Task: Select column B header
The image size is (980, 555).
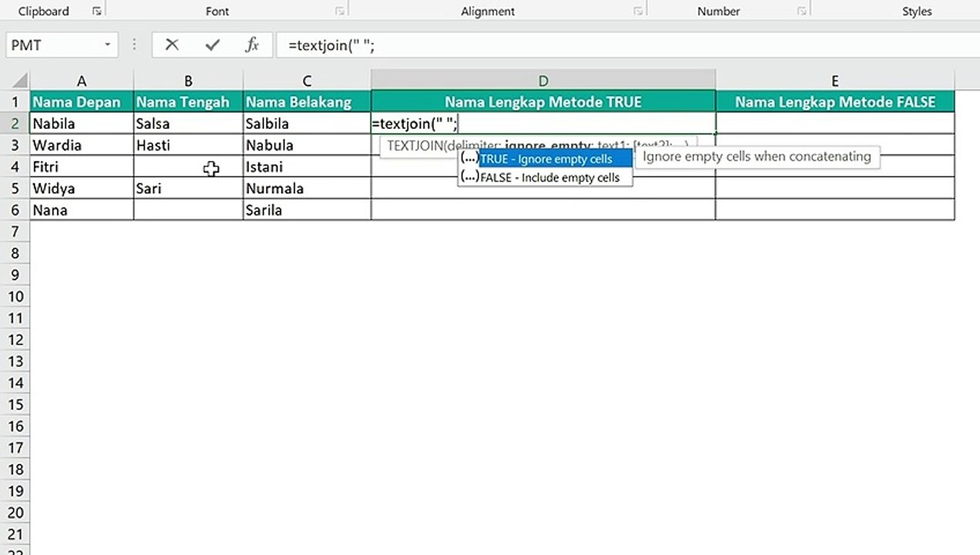Action: (x=188, y=80)
